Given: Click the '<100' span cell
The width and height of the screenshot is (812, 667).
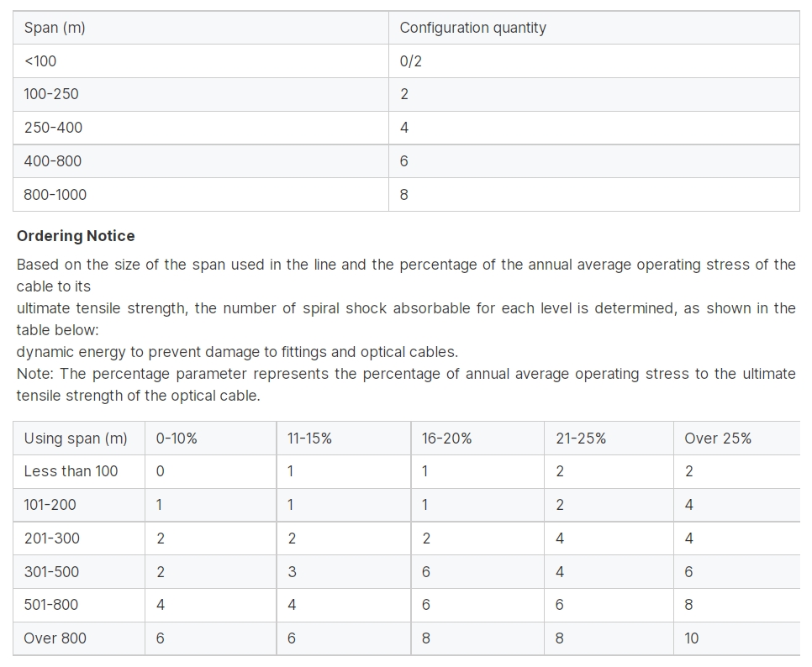Looking at the screenshot, I should click(x=200, y=61).
